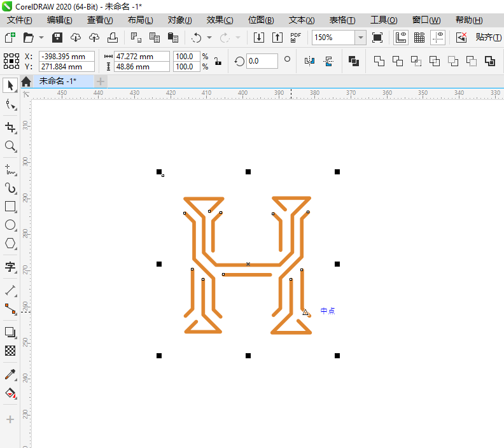Pick the Artistic Media tool
The width and height of the screenshot is (504, 448).
pyautogui.click(x=10, y=188)
